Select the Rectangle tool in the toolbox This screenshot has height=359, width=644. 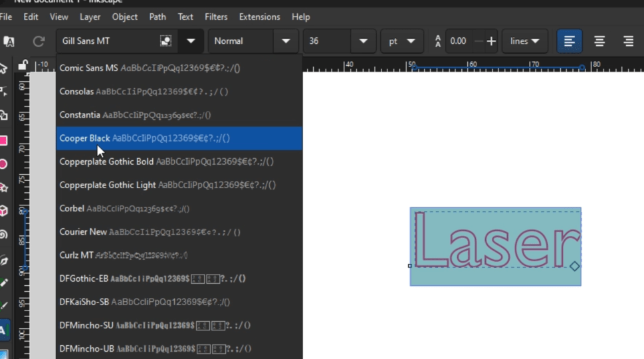click(3, 140)
